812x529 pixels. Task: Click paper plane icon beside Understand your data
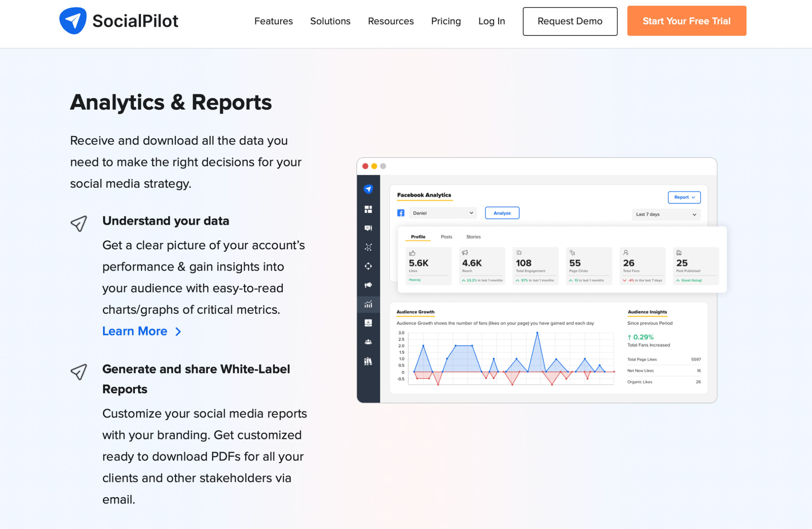pos(78,223)
